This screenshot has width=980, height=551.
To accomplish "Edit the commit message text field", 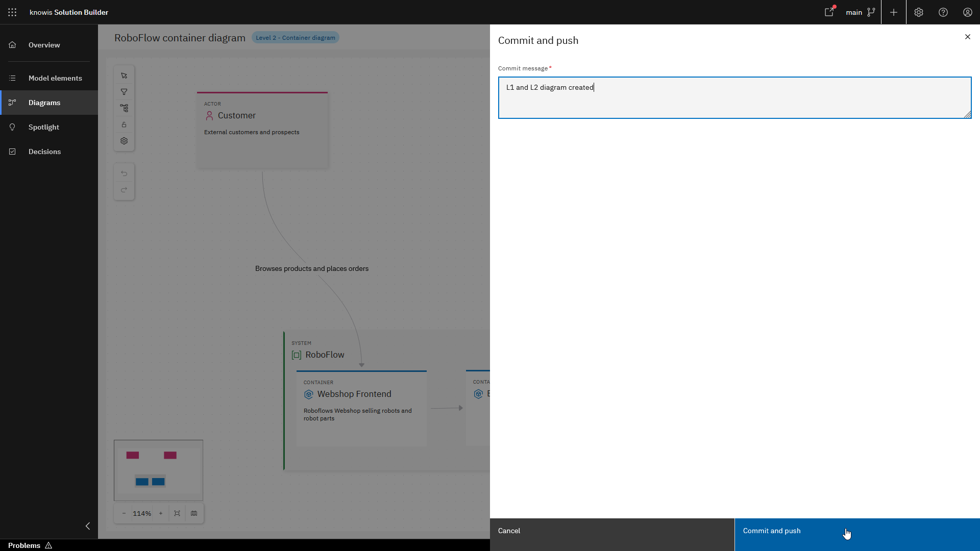I will tap(734, 97).
